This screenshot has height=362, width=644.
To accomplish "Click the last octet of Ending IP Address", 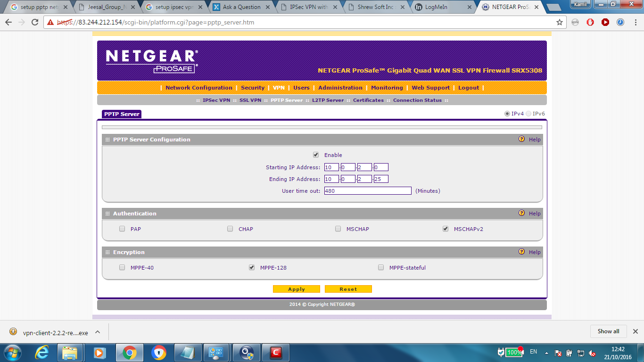I will click(x=381, y=179).
